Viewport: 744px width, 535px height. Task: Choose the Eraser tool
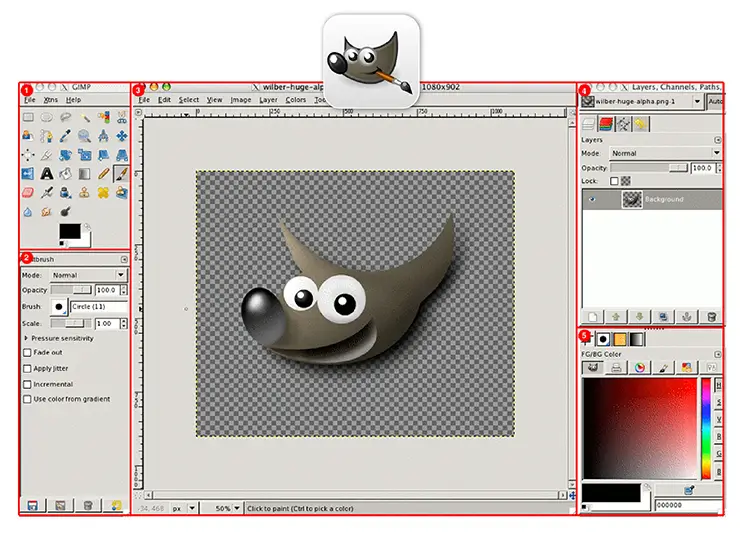(x=28, y=193)
